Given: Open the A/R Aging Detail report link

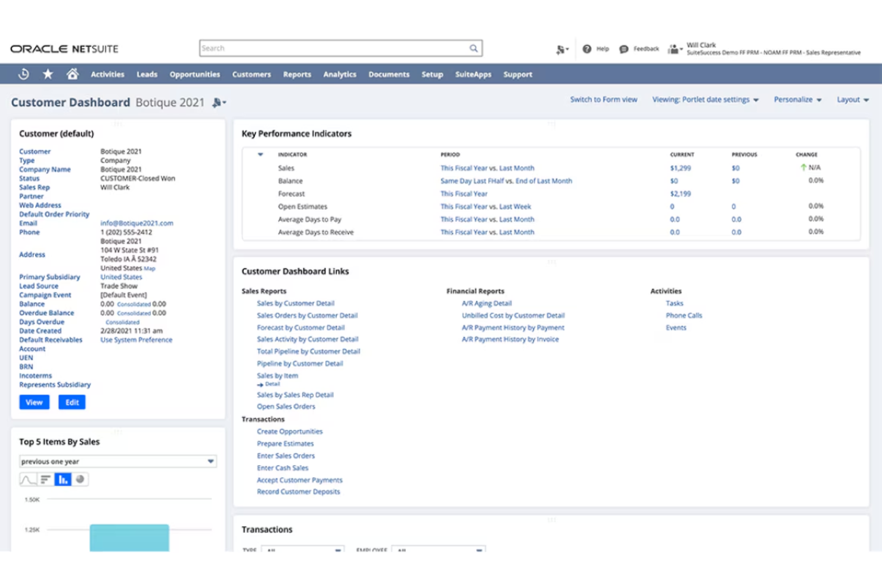Looking at the screenshot, I should [x=486, y=303].
